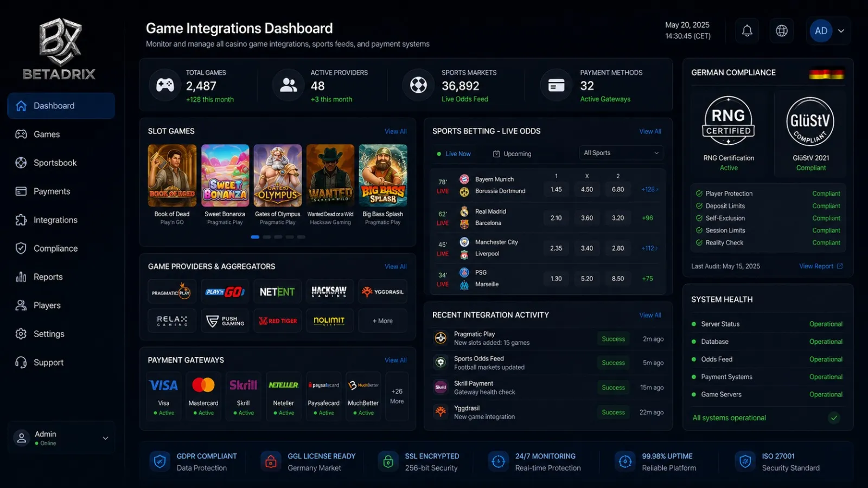Click the RNG Certified badge
868x488 pixels.
point(729,120)
